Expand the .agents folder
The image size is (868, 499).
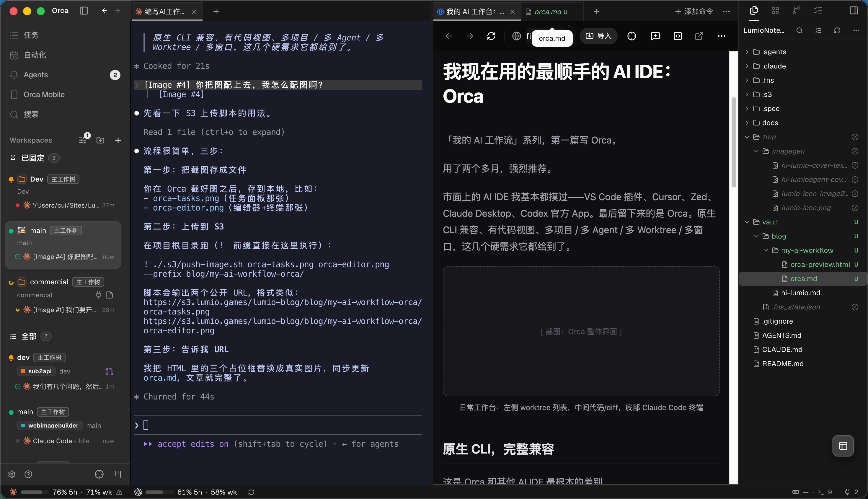pos(803,52)
